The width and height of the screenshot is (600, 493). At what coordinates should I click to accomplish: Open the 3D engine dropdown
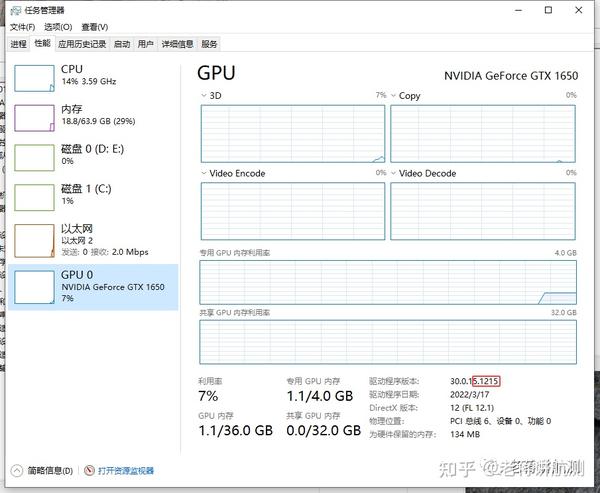point(204,95)
